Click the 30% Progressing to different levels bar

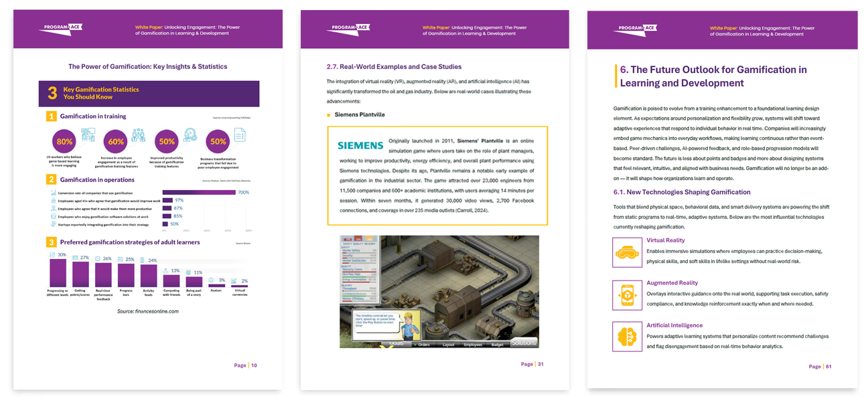pos(58,273)
